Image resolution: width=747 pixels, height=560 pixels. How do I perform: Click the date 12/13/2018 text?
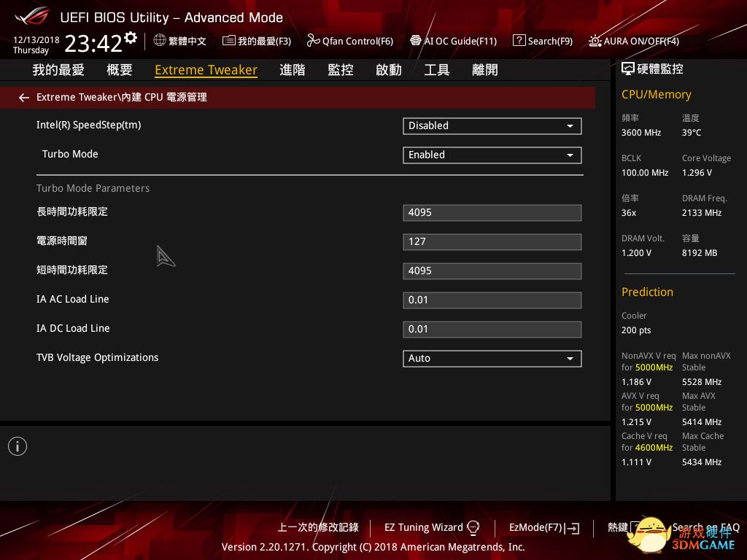pos(36,40)
